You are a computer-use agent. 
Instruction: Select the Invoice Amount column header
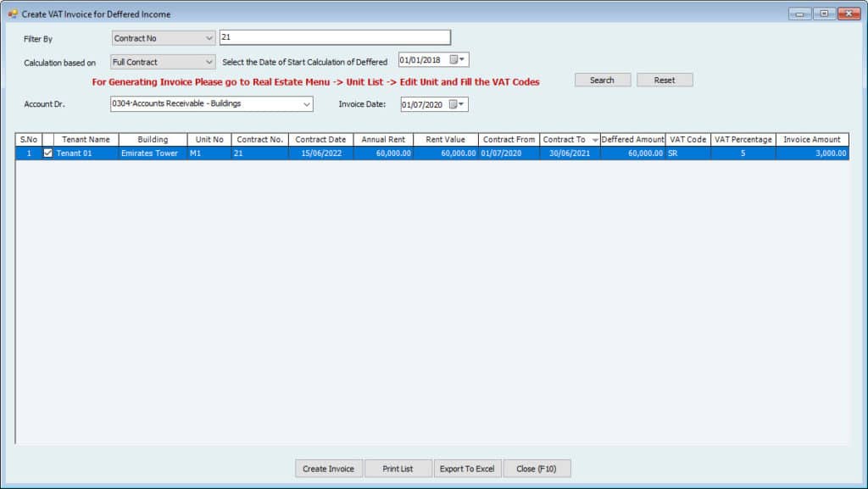(x=811, y=140)
